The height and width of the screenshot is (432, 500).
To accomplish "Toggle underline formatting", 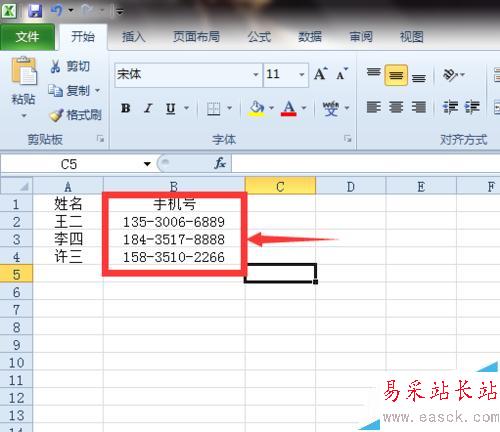I will click(x=171, y=108).
